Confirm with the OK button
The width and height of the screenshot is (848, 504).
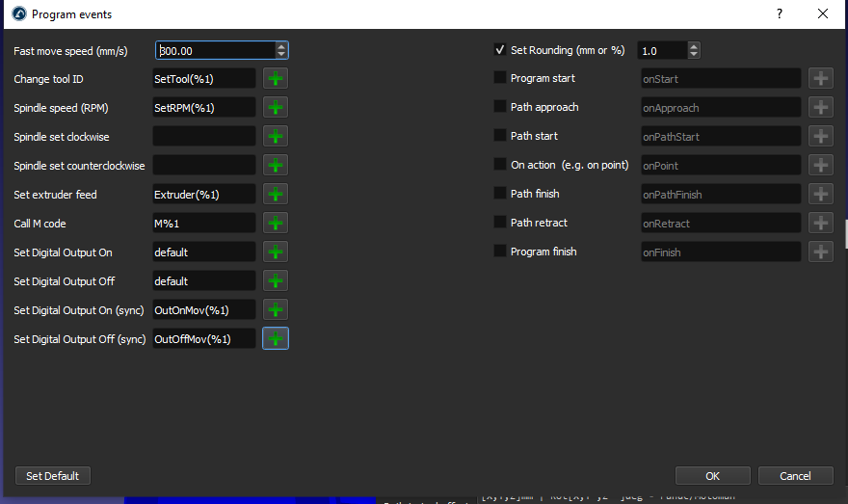coord(713,476)
